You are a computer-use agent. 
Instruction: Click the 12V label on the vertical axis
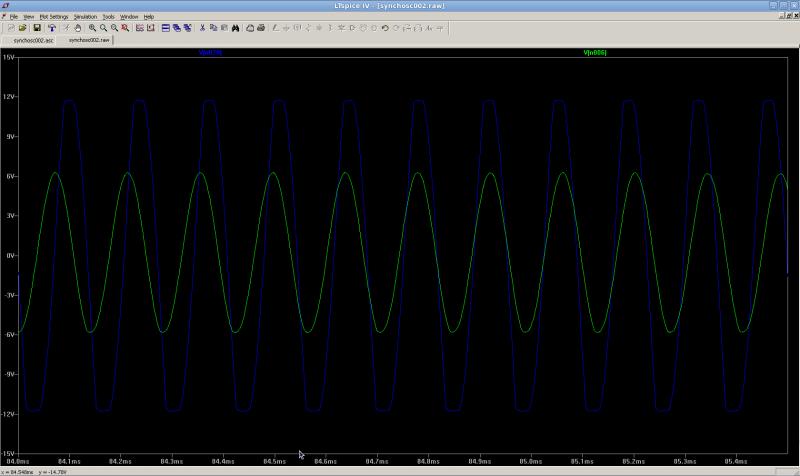click(9, 97)
